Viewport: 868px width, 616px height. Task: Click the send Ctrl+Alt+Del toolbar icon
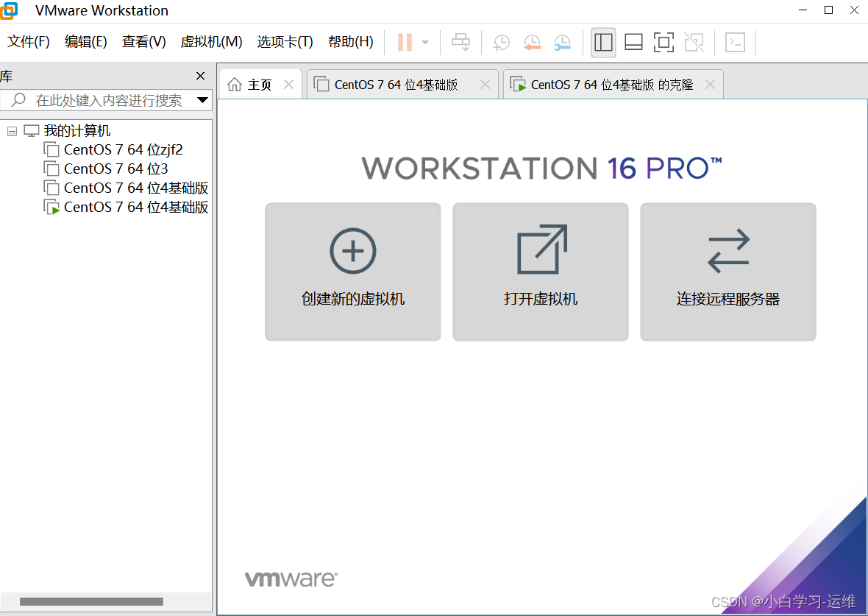coord(460,42)
